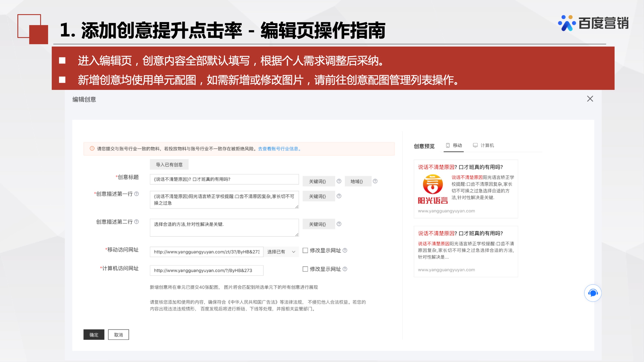Viewport: 644px width, 362px height.
Task: Click question mark beside title row 关键词{} button
Action: [339, 181]
